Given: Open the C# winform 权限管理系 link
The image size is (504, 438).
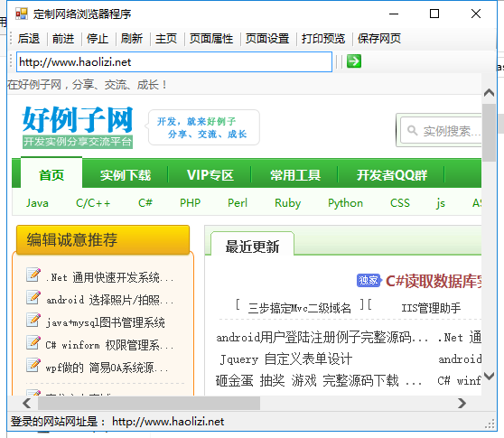Looking at the screenshot, I should click(109, 345).
